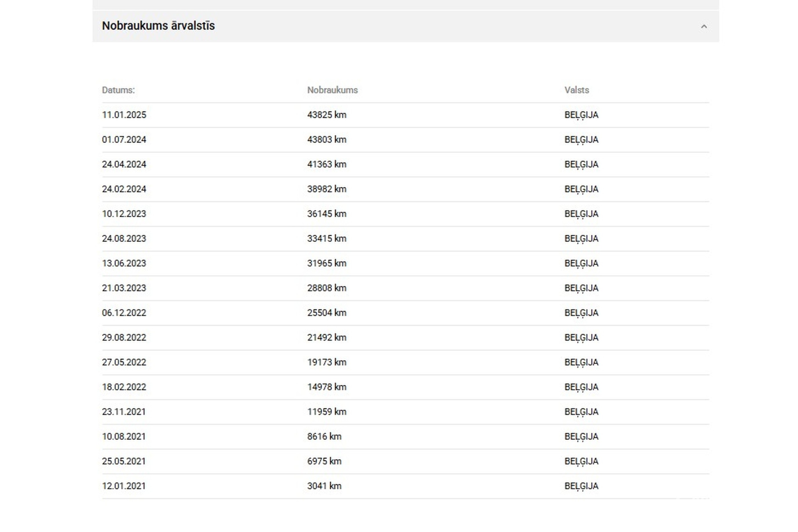
Task: Click the Datums column header
Action: [x=118, y=90]
